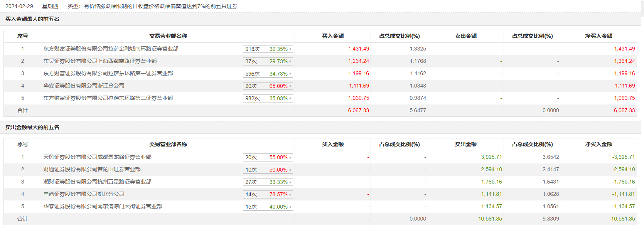Click 东方财富证券拉萨东环路第二证券营业部 name

[x=108, y=98]
